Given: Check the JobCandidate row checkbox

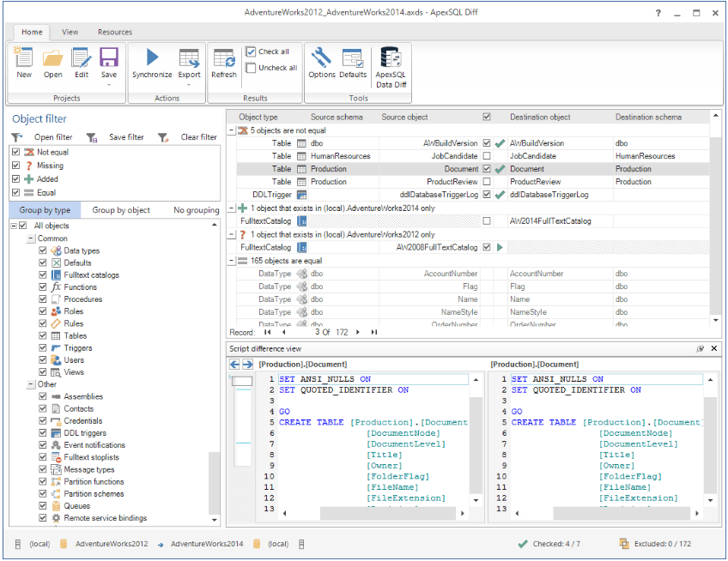Looking at the screenshot, I should (x=487, y=156).
